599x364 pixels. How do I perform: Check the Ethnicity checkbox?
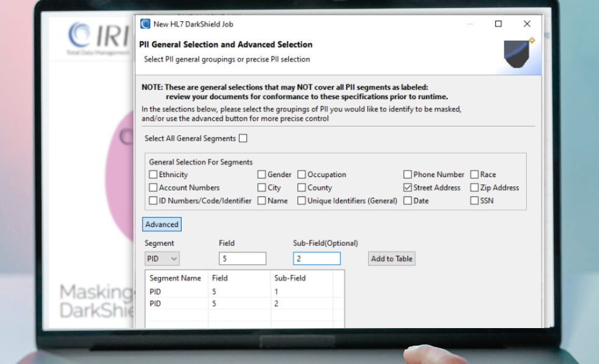tap(153, 174)
